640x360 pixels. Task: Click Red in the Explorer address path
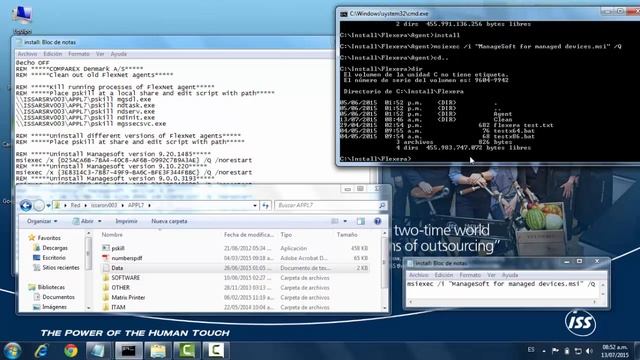(x=76, y=205)
